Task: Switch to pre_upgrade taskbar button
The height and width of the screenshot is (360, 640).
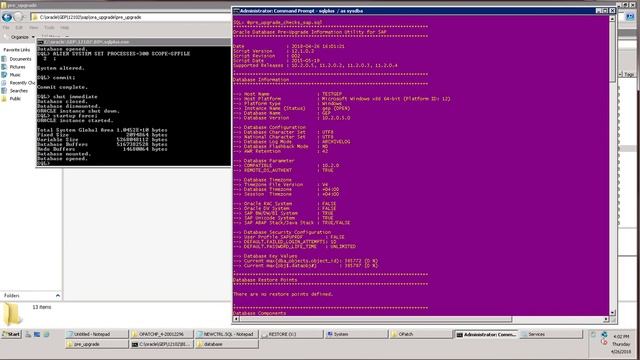Action: pyautogui.click(x=96, y=344)
